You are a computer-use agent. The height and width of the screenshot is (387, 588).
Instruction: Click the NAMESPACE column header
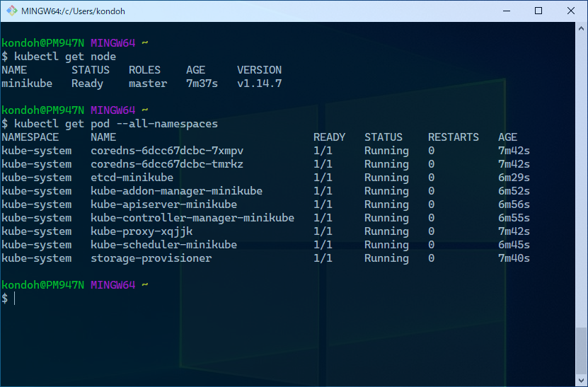coord(30,137)
